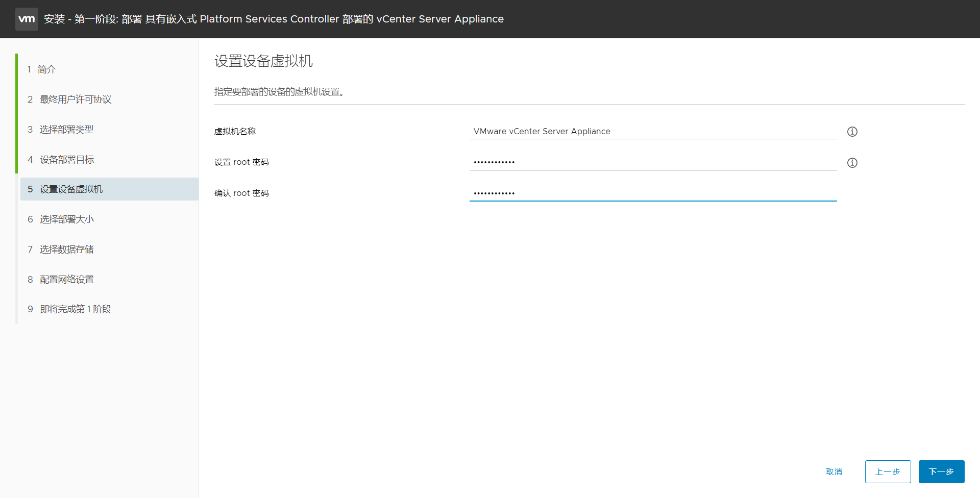This screenshot has height=498, width=980.
Task: Focus the 确认 root 密码 field
Action: click(x=653, y=193)
